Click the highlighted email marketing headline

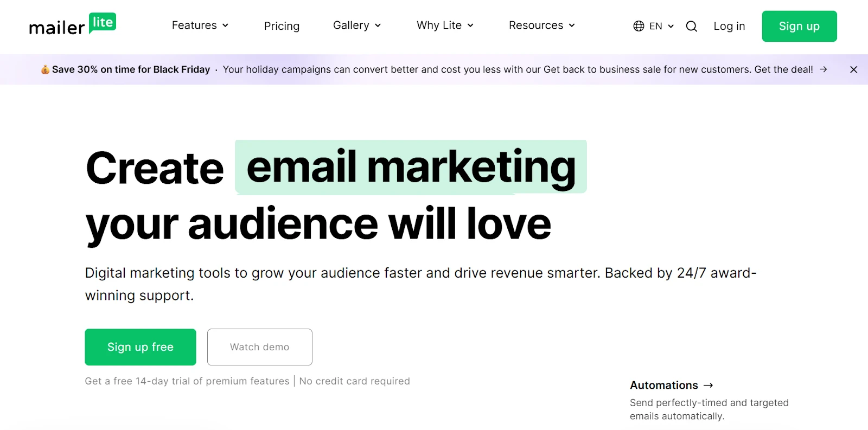point(411,167)
